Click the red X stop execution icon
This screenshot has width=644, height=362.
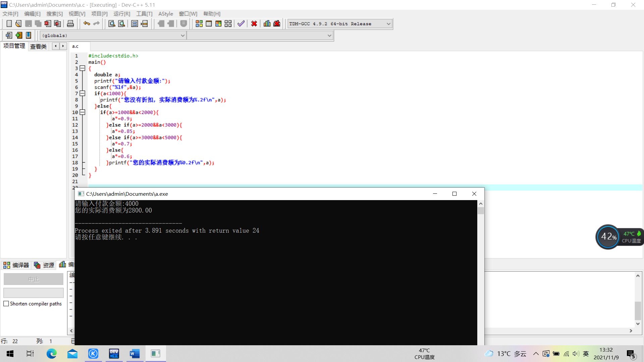pos(254,24)
